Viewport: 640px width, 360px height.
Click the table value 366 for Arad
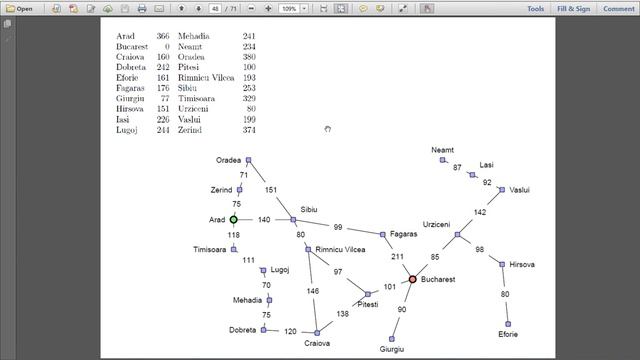163,36
